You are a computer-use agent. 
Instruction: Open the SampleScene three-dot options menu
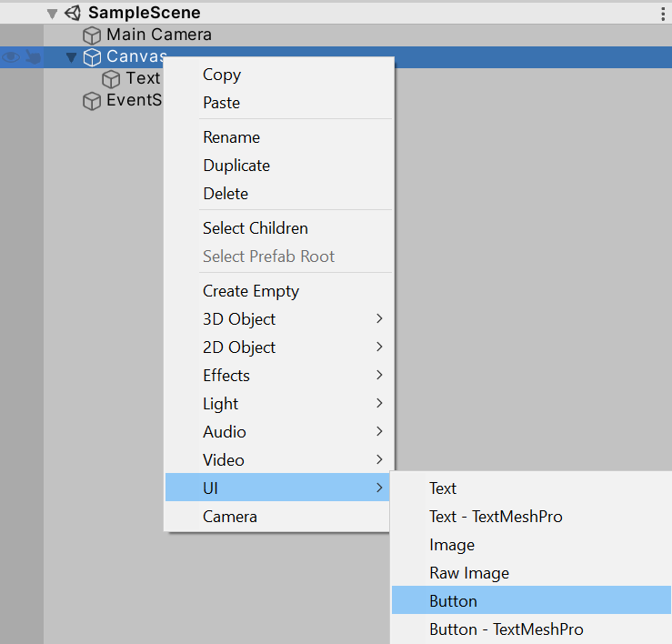click(x=662, y=13)
